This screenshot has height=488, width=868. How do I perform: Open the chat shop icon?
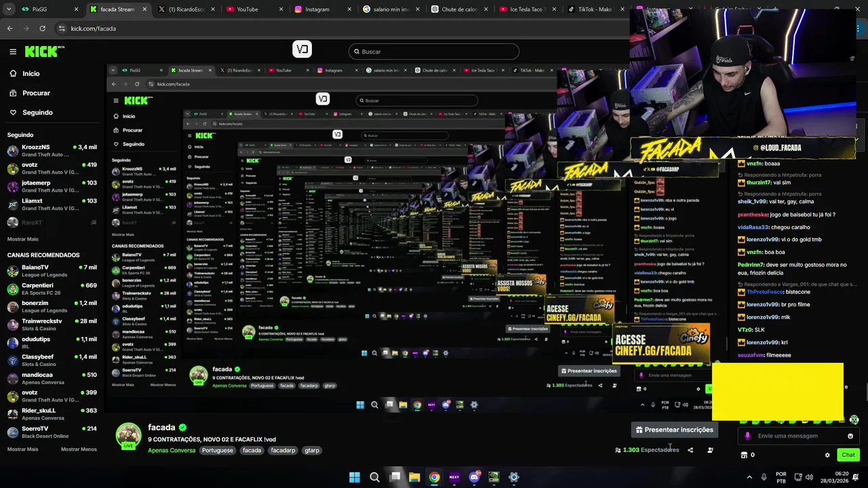[744, 455]
